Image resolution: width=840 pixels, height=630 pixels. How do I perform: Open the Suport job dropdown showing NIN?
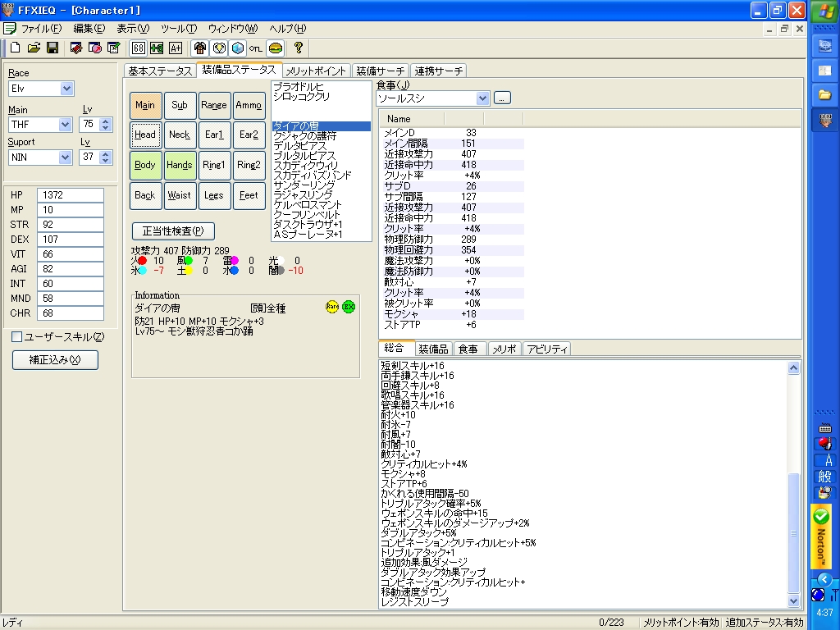[x=65, y=157]
